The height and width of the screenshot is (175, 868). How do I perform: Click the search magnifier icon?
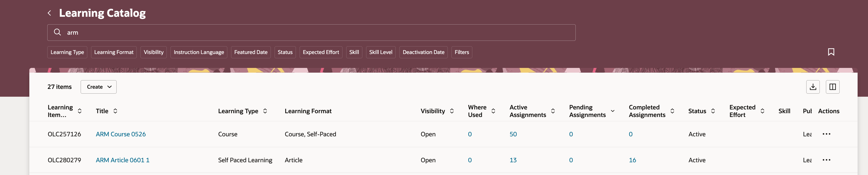click(57, 32)
